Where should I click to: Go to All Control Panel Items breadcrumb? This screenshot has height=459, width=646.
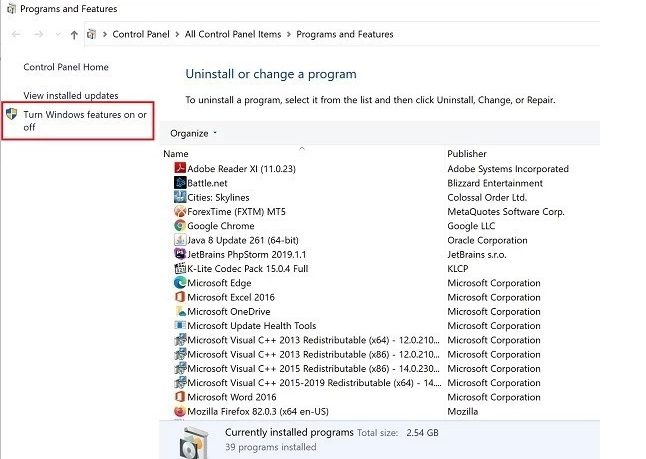pyautogui.click(x=233, y=34)
